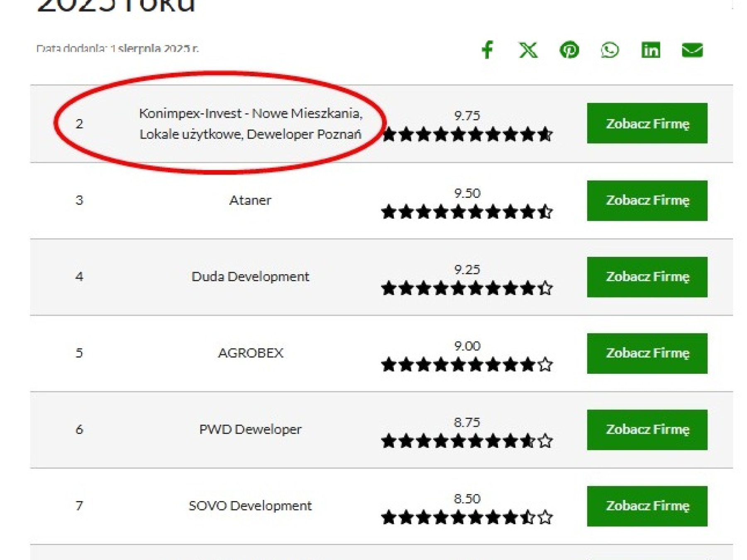This screenshot has width=747, height=560.
Task: Click the 9.25 rating score
Action: click(467, 270)
